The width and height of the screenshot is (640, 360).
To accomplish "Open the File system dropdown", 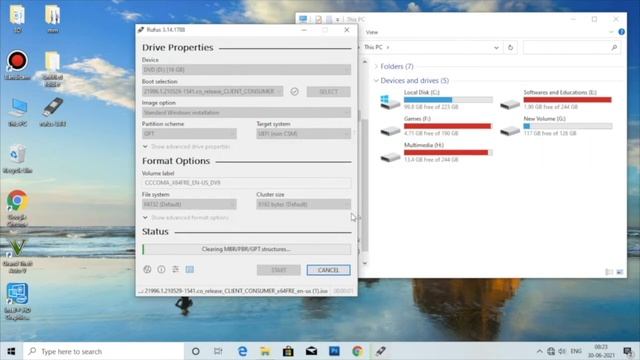I will click(x=189, y=204).
